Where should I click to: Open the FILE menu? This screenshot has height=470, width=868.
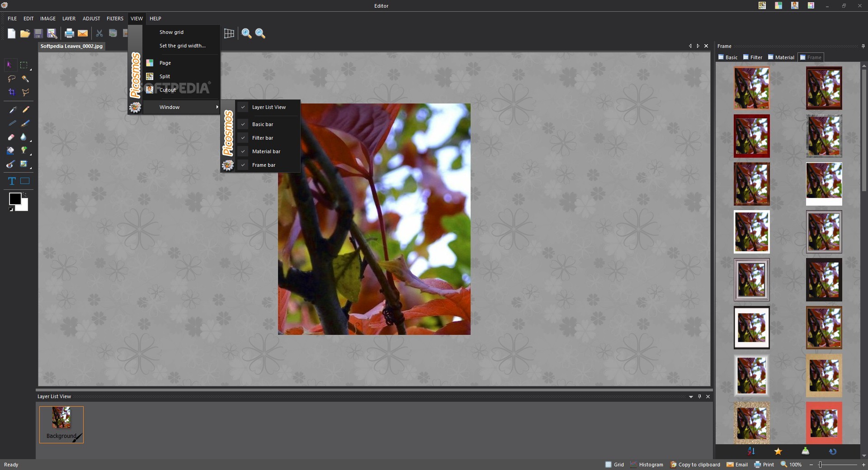(12, 19)
